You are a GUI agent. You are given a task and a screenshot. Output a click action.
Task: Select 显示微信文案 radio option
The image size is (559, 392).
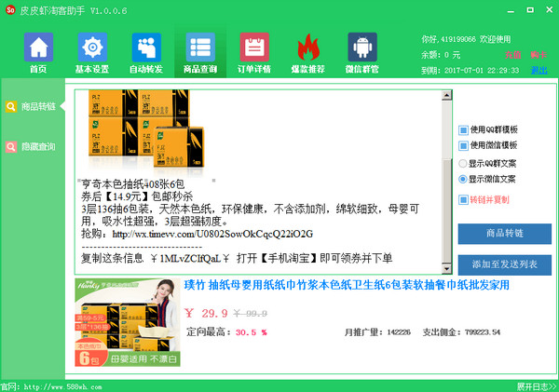[x=463, y=179]
